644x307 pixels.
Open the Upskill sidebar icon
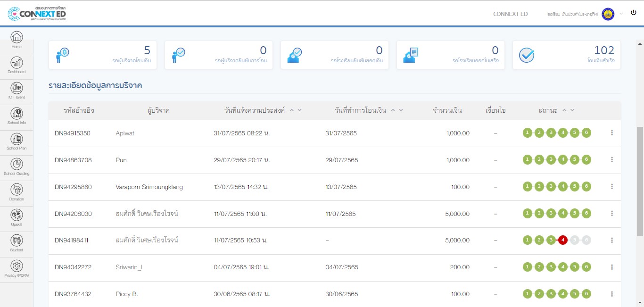click(x=17, y=218)
